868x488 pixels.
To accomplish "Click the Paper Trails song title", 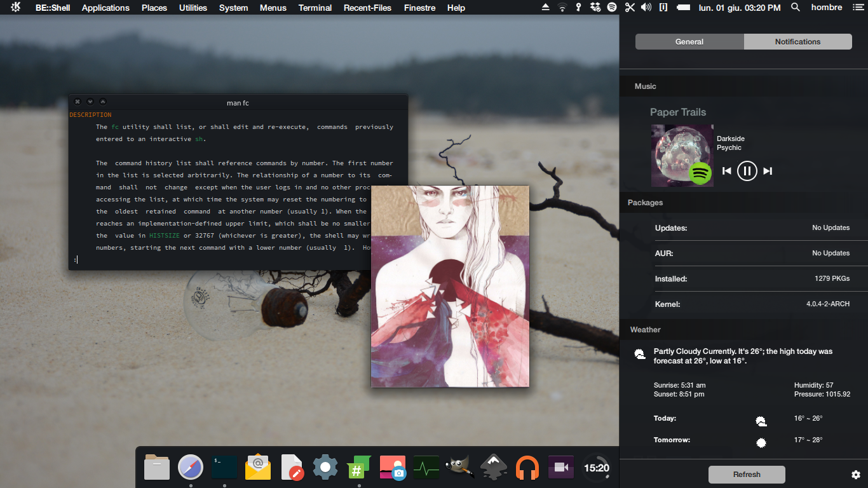I will pos(678,112).
